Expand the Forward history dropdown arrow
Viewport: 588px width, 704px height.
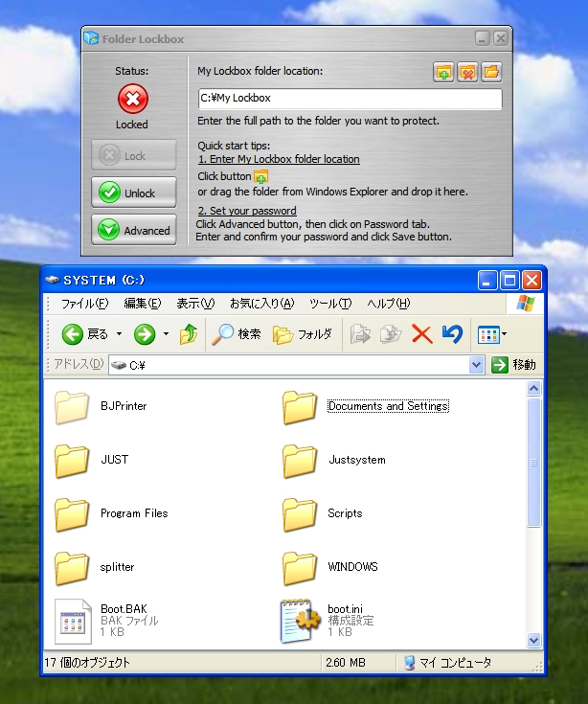pos(166,334)
